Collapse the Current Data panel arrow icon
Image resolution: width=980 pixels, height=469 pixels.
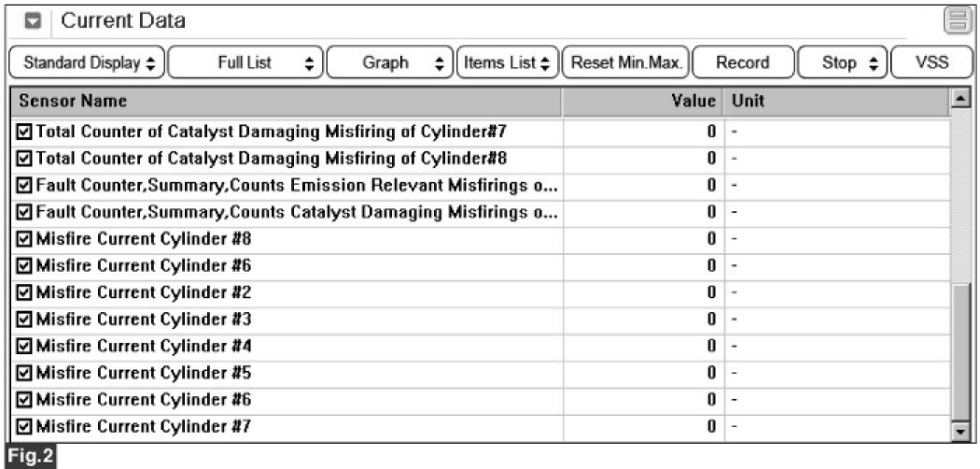click(x=32, y=21)
